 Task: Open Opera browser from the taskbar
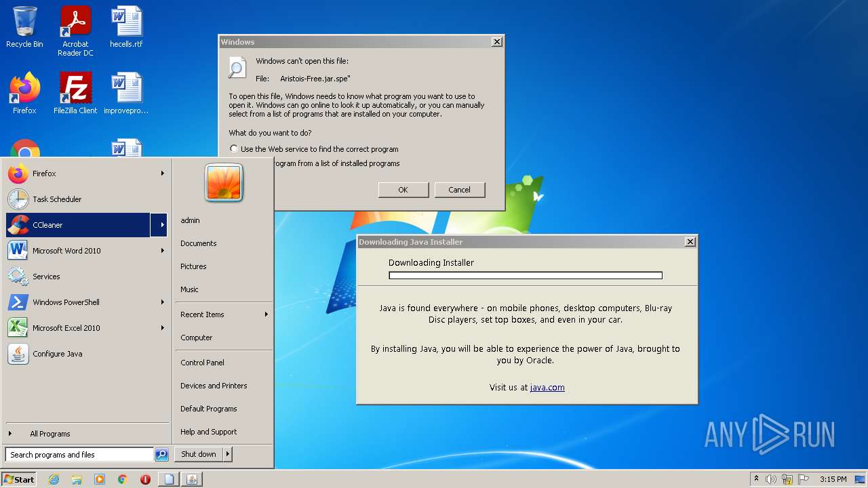[x=145, y=479]
